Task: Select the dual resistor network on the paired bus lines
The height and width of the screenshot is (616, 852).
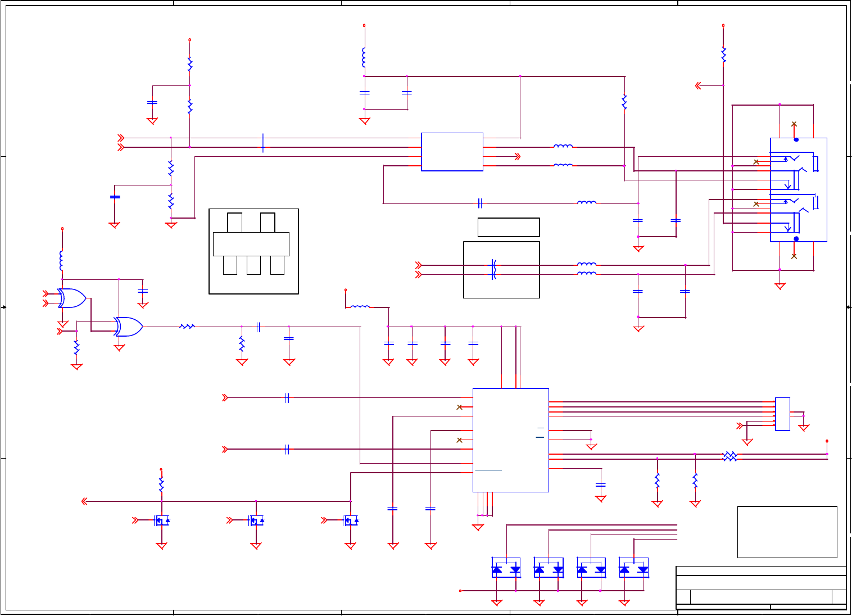Action: point(729,456)
